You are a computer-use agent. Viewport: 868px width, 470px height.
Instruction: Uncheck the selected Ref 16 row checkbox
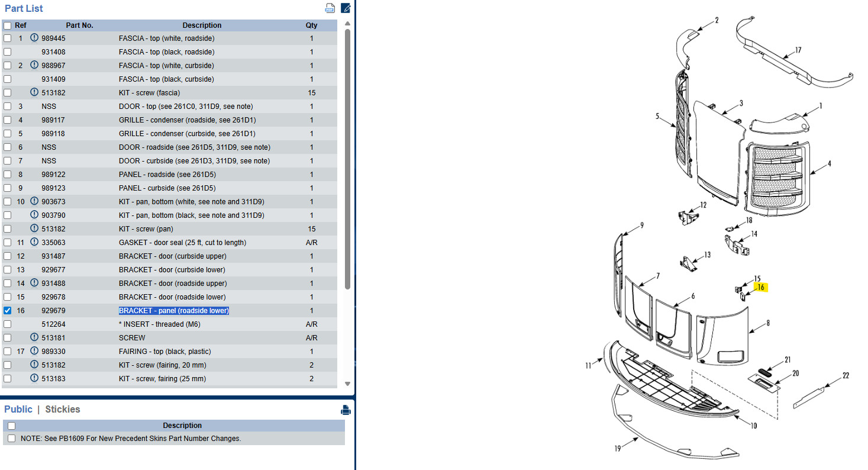click(x=7, y=310)
